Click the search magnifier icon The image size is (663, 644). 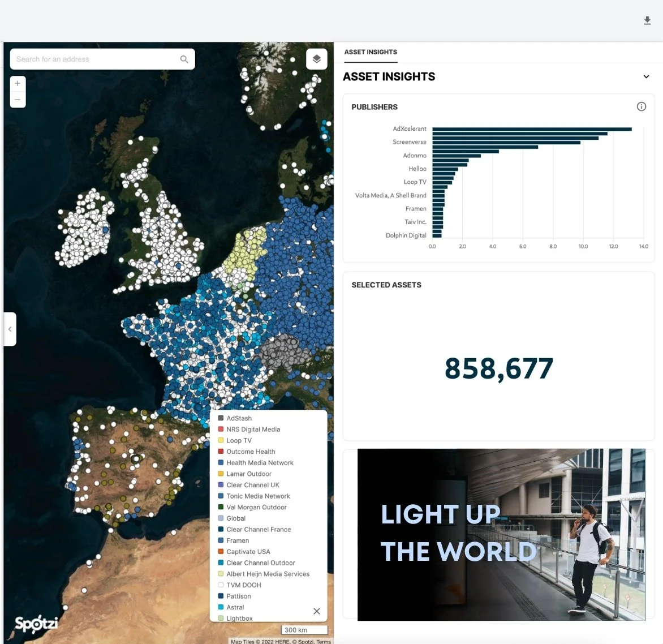click(x=184, y=59)
